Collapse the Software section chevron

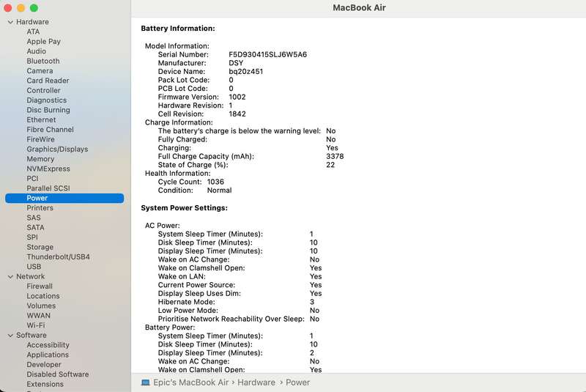(x=10, y=336)
